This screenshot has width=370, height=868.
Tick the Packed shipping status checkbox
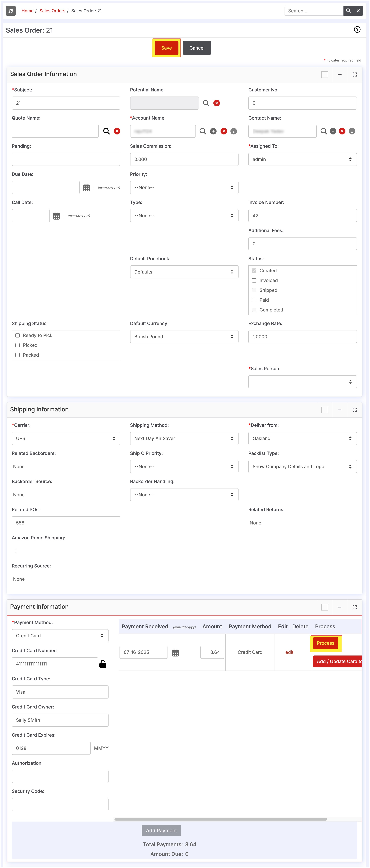coord(18,355)
